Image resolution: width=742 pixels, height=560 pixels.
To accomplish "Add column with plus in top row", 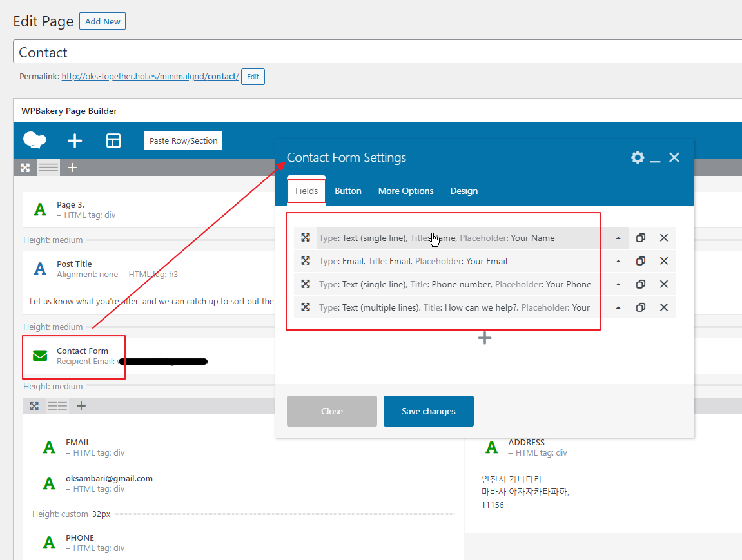I will [72, 168].
